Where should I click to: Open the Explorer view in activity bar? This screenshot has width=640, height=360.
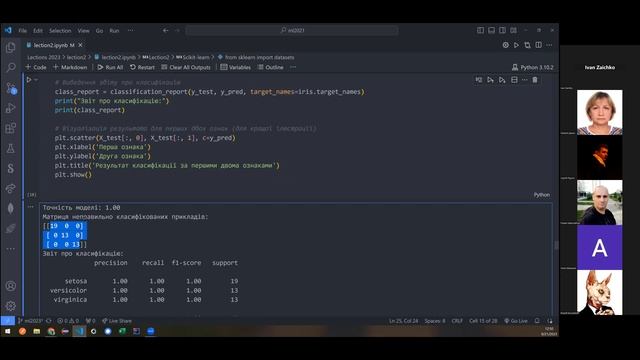point(11,47)
